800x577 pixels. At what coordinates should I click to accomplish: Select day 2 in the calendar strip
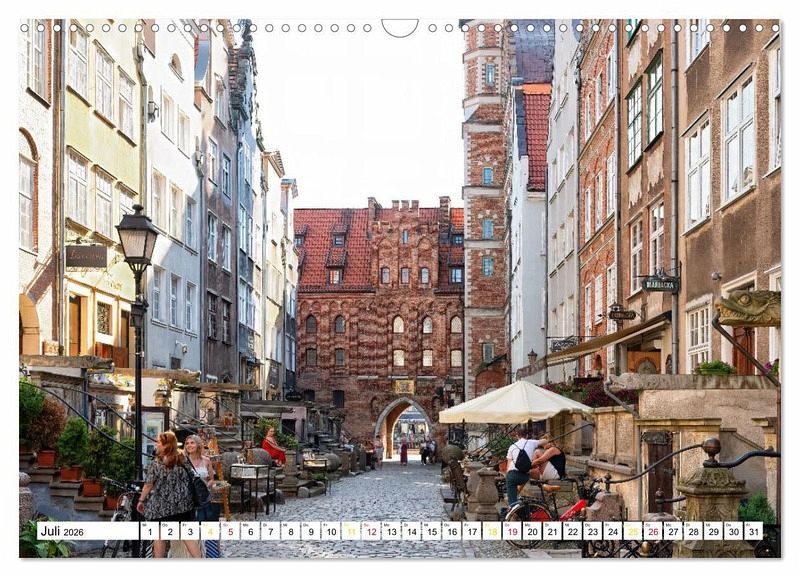pyautogui.click(x=170, y=531)
